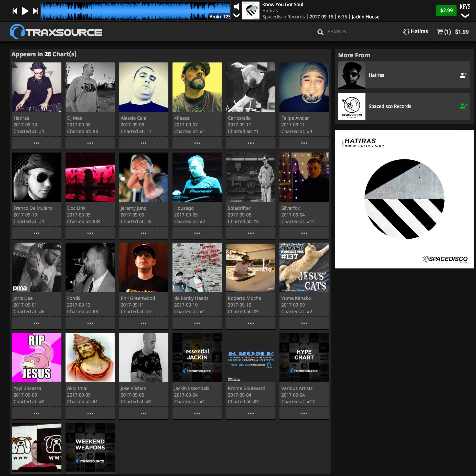Open the Jesus' Cats chart thumbnail
The width and height of the screenshot is (476, 476).
coord(304,267)
